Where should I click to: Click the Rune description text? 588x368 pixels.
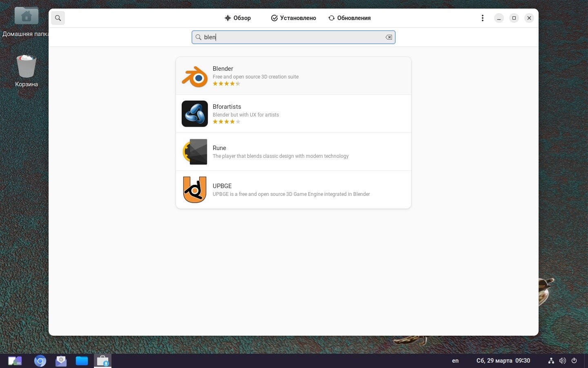[x=281, y=156]
